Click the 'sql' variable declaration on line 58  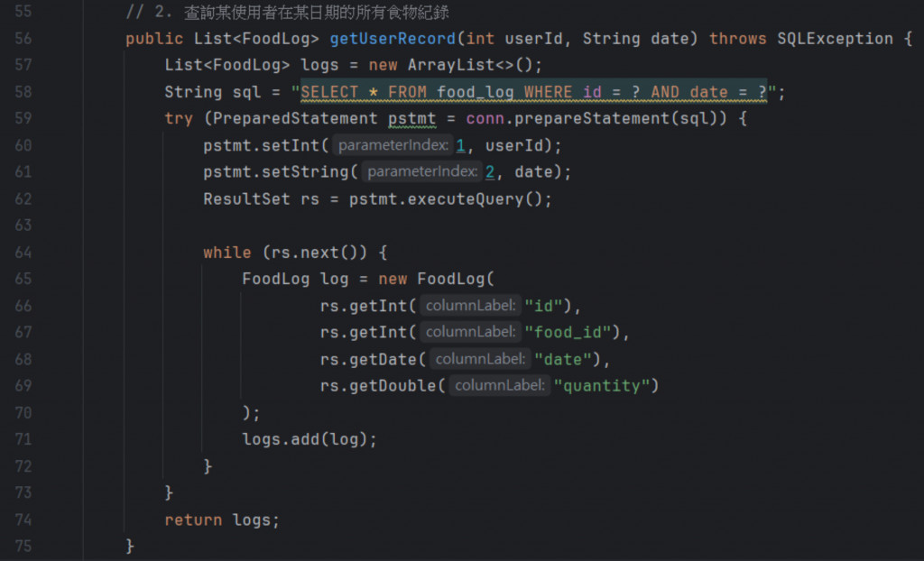tap(246, 93)
